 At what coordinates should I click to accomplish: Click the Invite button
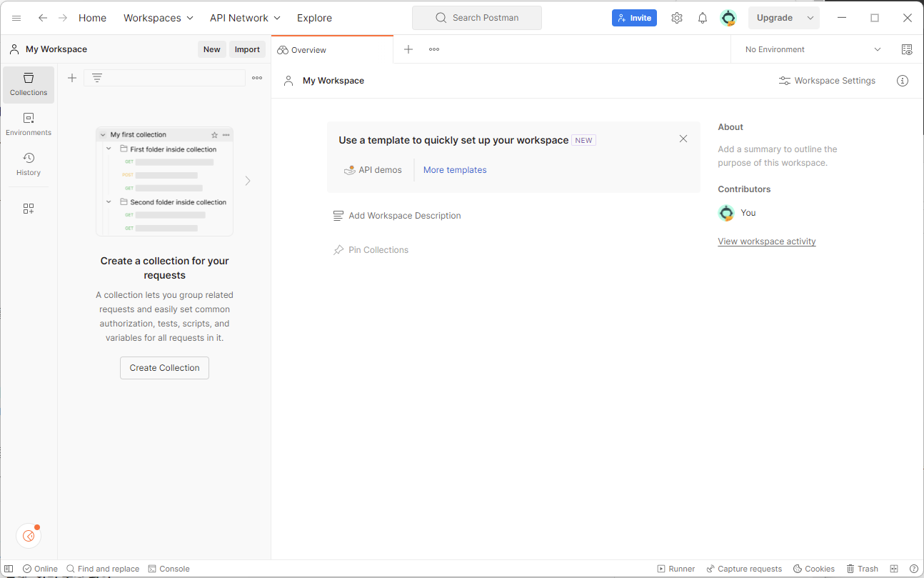tap(634, 18)
